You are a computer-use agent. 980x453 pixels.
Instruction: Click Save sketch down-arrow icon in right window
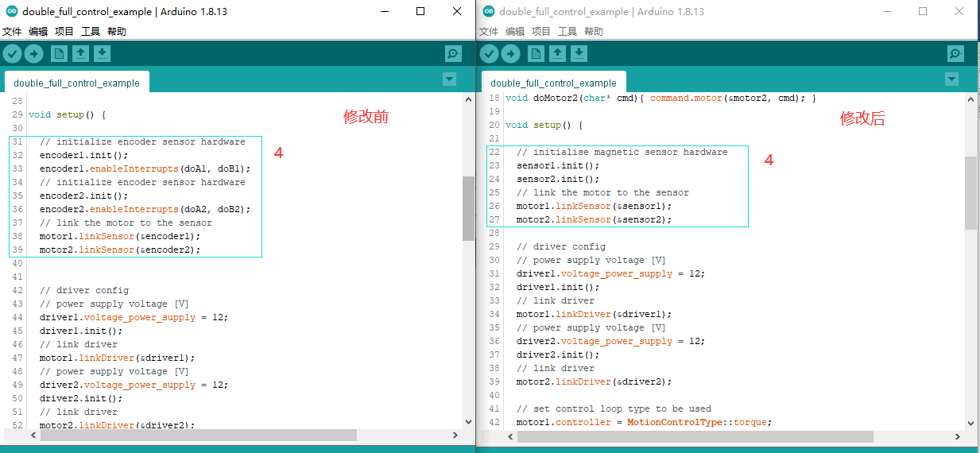[x=579, y=53]
